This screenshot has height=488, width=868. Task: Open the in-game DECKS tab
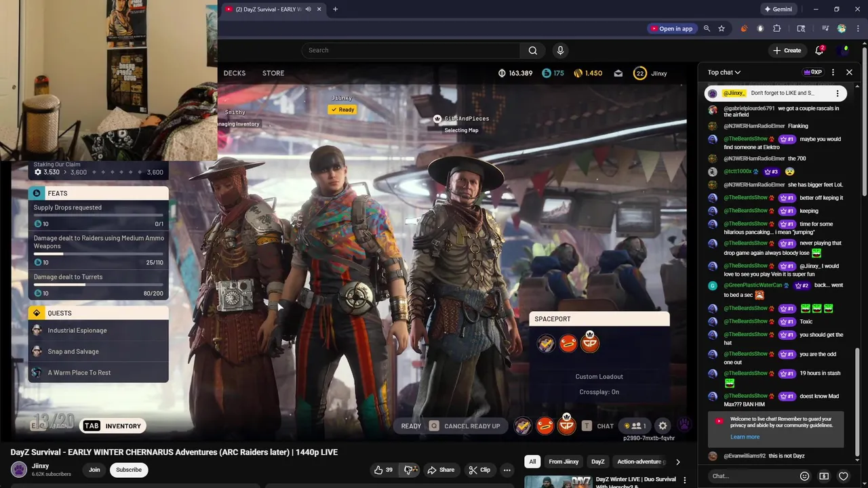point(234,73)
